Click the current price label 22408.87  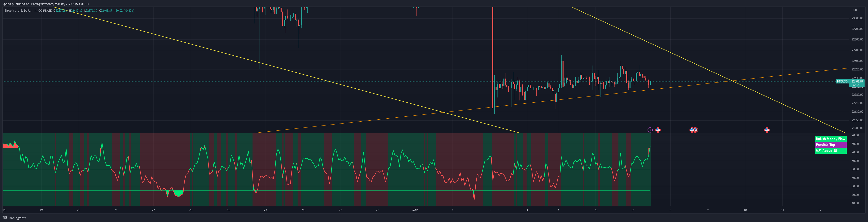pyautogui.click(x=858, y=81)
